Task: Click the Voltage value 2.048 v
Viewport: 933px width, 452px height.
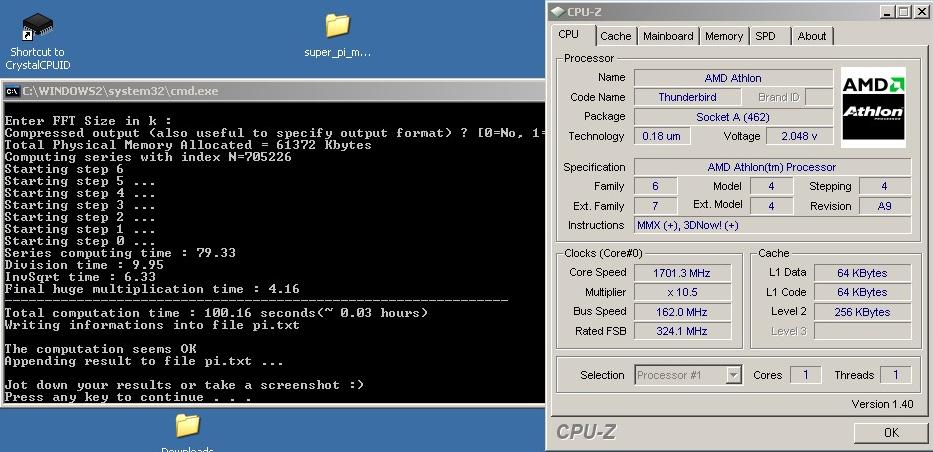Action: [x=799, y=136]
